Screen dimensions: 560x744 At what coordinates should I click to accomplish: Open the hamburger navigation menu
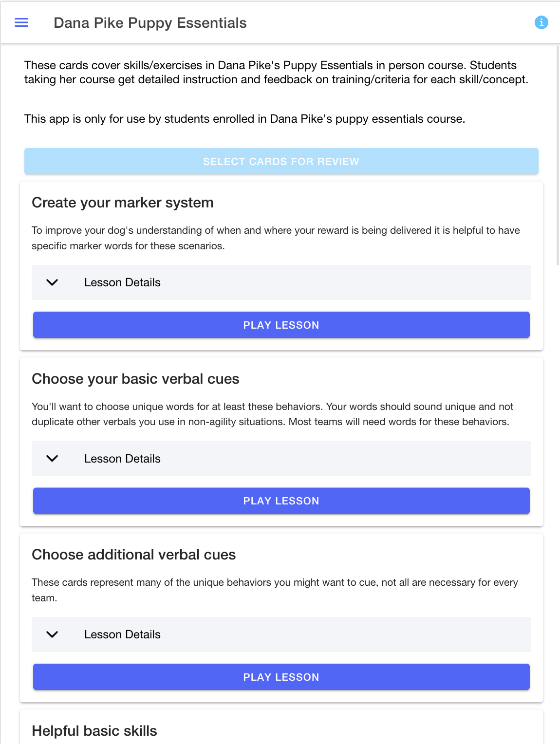[21, 22]
